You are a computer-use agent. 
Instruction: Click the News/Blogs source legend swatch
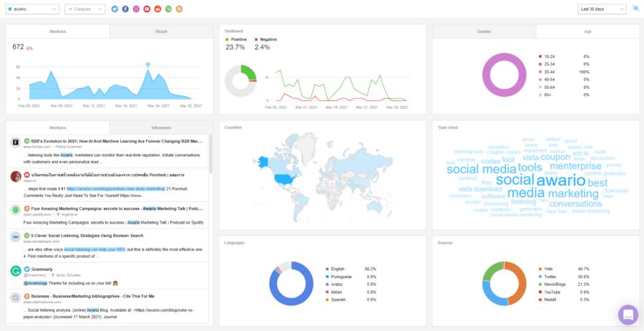(540, 284)
